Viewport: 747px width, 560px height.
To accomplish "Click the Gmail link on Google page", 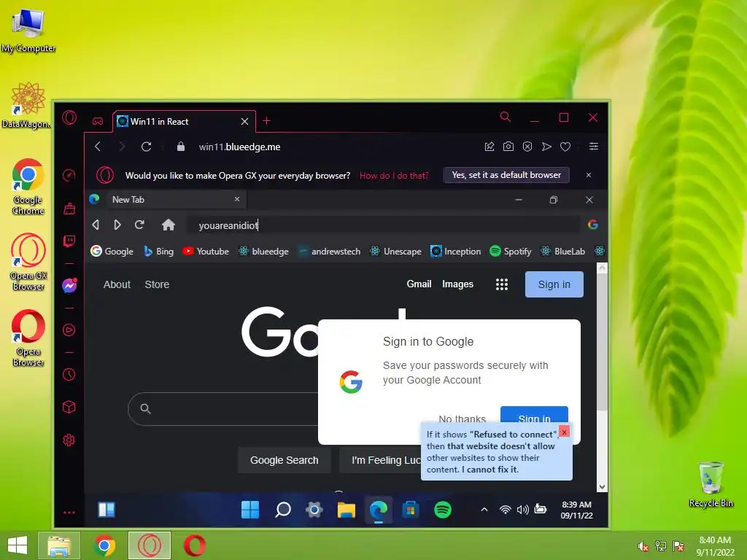I will coord(419,284).
